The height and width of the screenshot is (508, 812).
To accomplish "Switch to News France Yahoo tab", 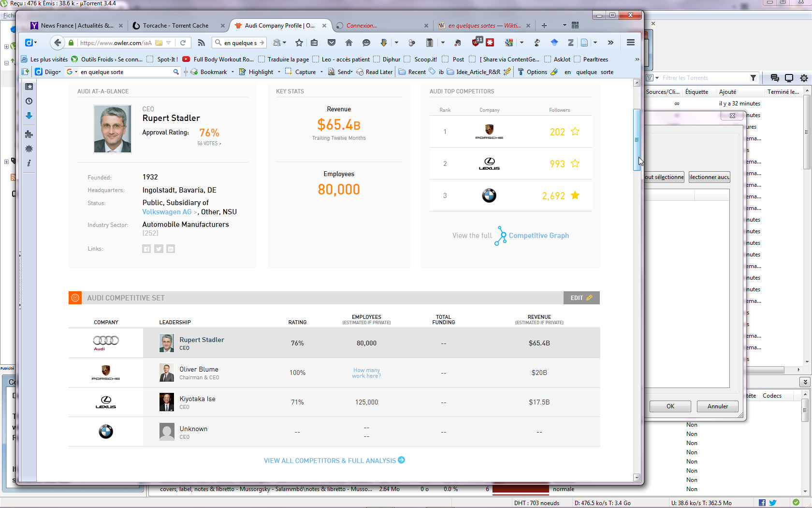I will coord(77,26).
